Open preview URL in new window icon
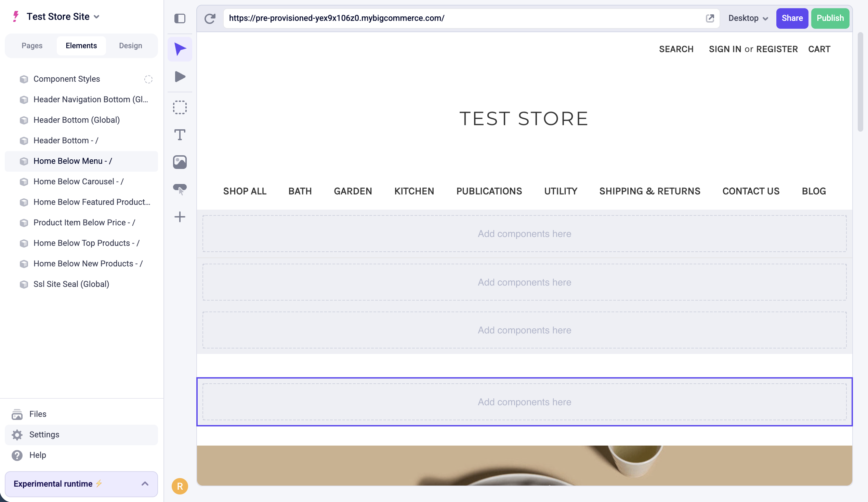 pyautogui.click(x=710, y=18)
